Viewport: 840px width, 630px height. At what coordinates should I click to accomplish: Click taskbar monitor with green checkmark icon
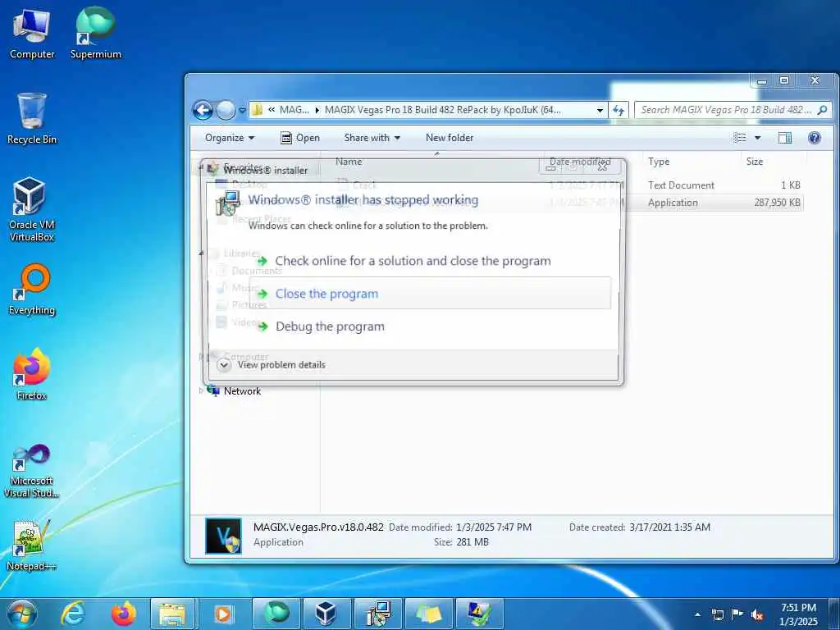coord(480,614)
